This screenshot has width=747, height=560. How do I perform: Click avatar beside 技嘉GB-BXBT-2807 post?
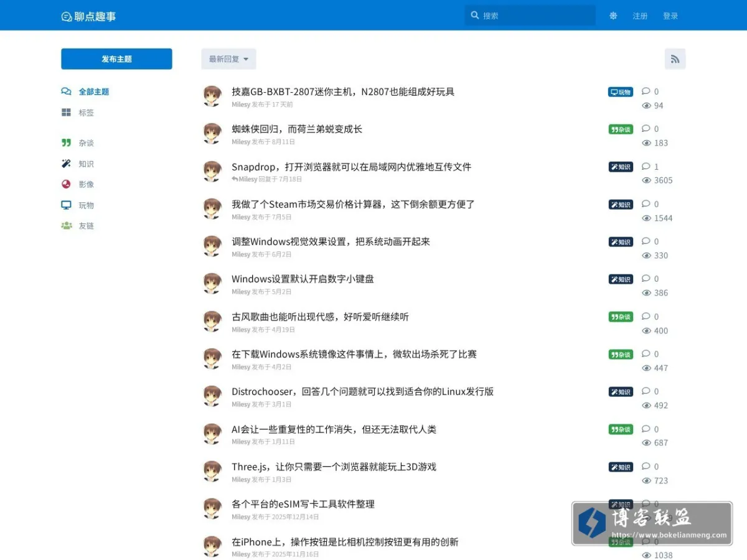pos(212,96)
